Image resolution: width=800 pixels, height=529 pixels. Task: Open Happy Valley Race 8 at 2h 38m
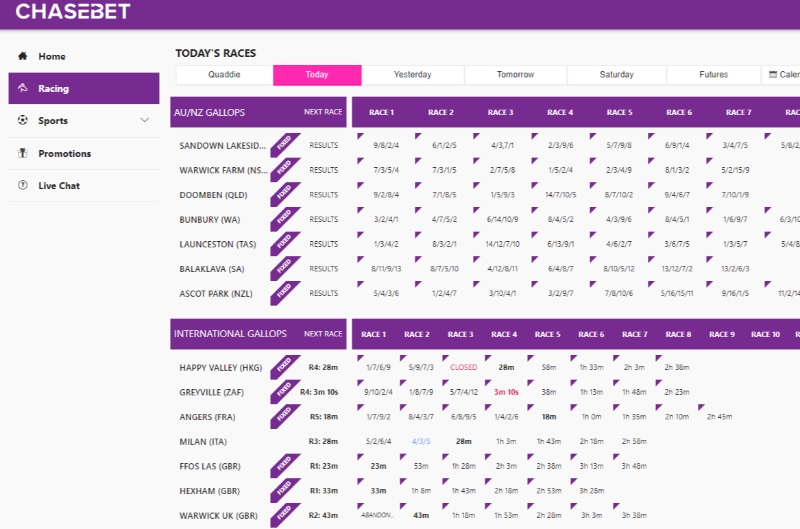tap(677, 367)
